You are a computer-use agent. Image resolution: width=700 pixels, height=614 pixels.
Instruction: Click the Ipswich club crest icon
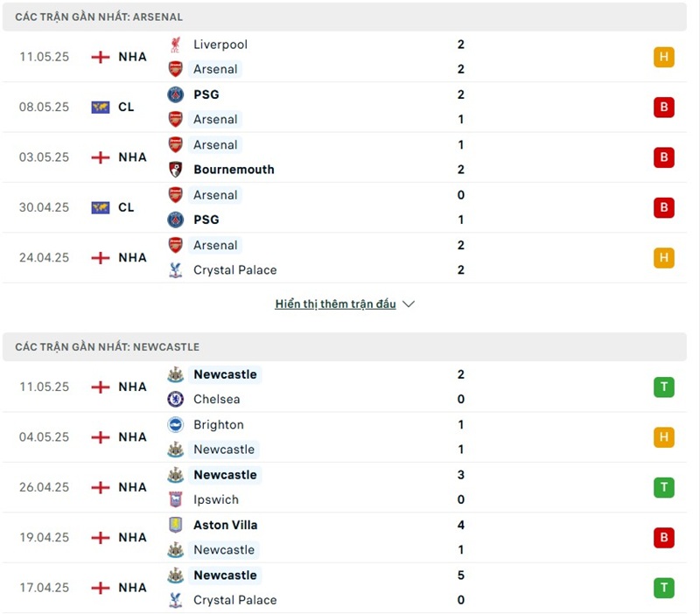(x=175, y=500)
